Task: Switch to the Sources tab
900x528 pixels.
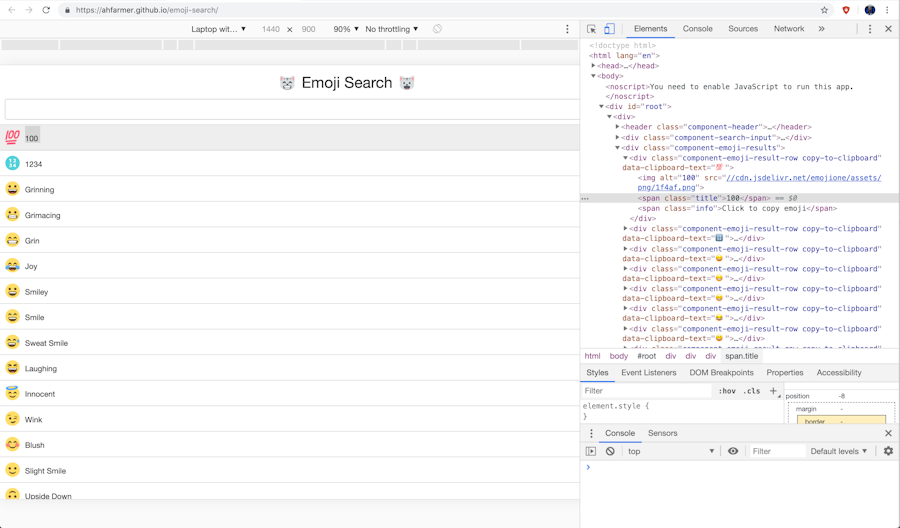Action: coord(743,29)
